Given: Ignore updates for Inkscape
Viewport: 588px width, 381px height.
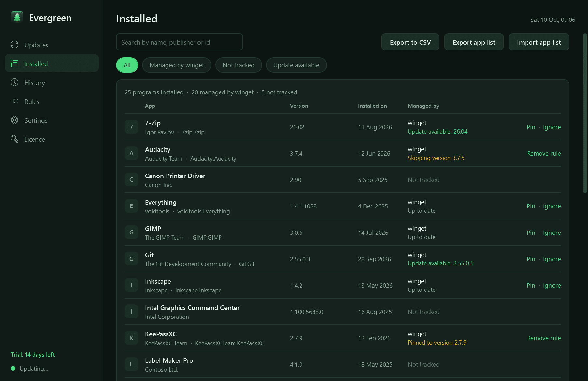Looking at the screenshot, I should 552,285.
